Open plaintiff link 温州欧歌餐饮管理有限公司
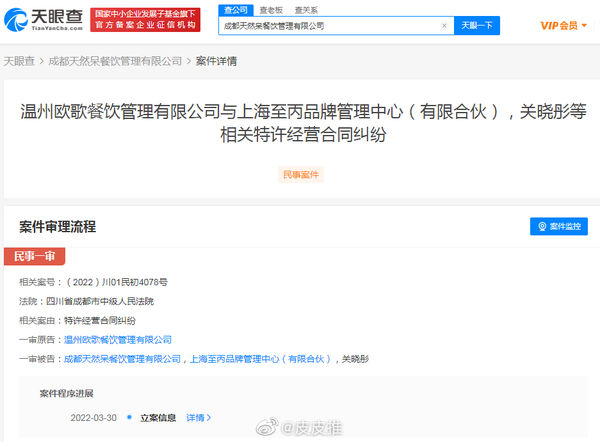Viewport: 600px width, 442px height. [x=118, y=340]
